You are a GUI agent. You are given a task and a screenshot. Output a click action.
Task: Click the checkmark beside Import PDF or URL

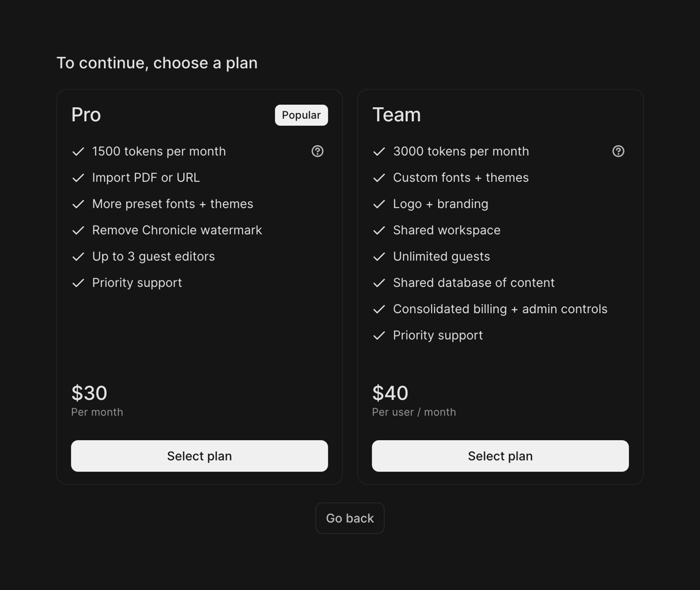78,177
